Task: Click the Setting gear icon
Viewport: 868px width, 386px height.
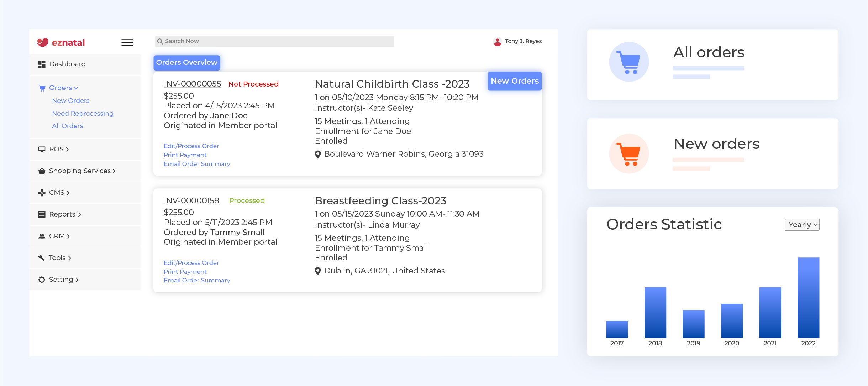Action: (42, 280)
